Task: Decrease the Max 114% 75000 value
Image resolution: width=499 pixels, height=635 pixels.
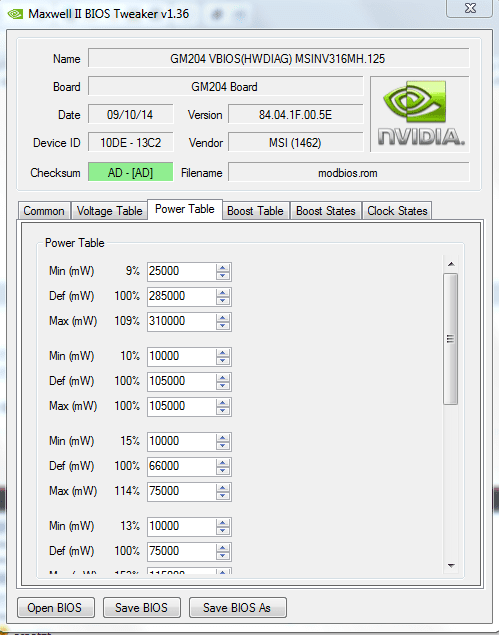Action: point(223,496)
